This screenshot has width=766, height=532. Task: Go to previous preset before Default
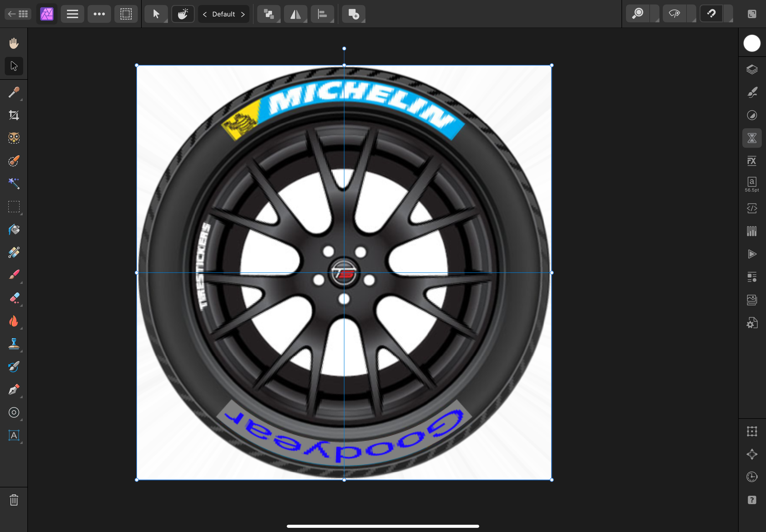tap(205, 14)
